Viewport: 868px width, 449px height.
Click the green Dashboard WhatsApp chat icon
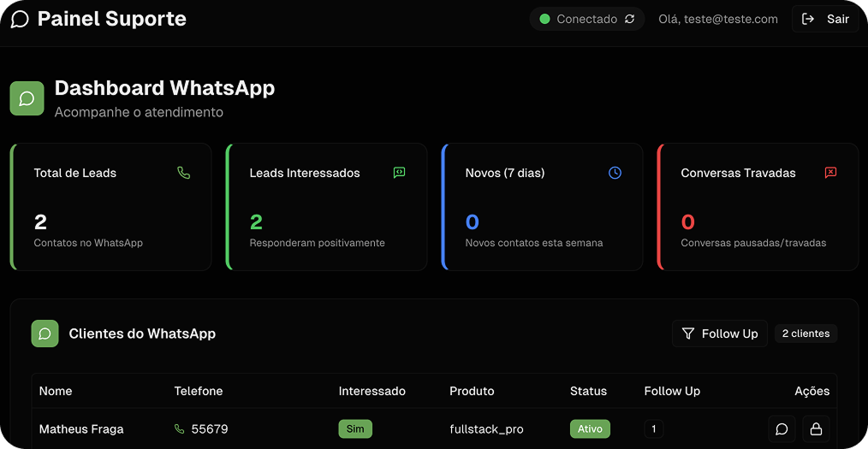click(x=27, y=98)
